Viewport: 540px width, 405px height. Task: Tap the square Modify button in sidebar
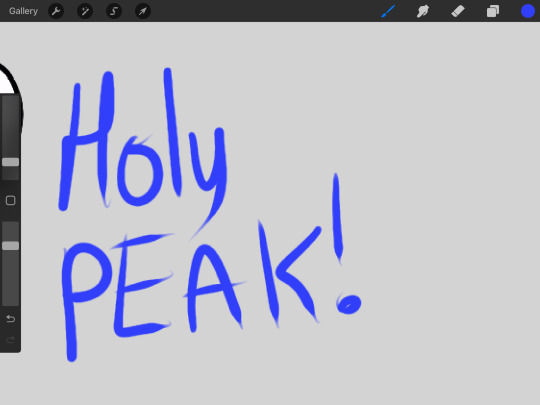click(x=11, y=200)
